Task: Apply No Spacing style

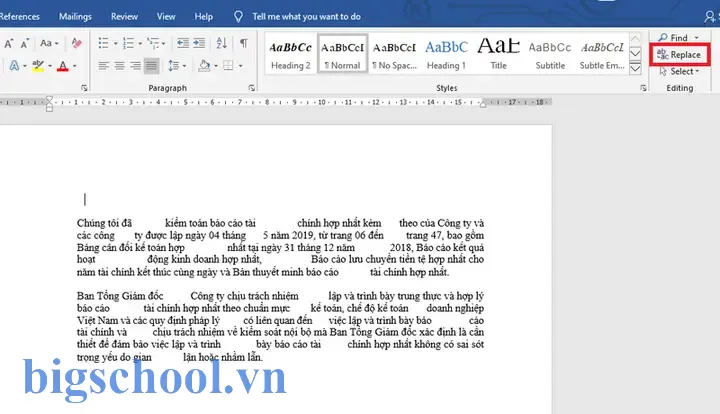Action: pos(394,54)
